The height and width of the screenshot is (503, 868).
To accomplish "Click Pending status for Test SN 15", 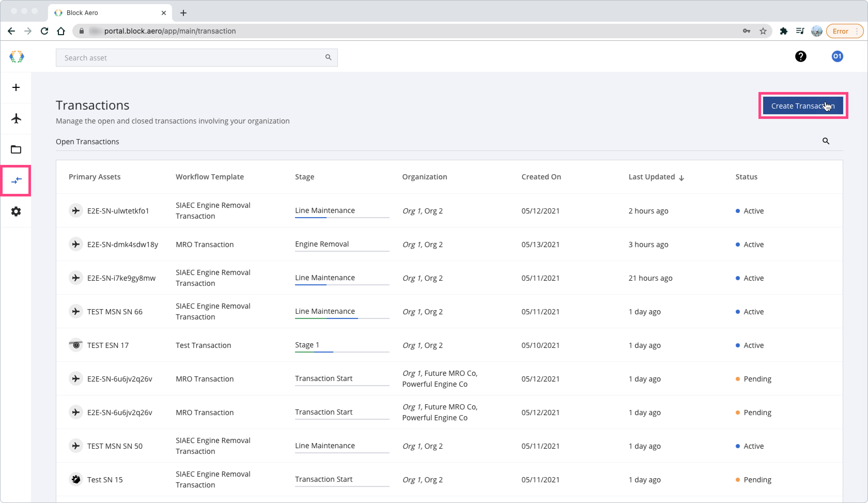I will coord(753,479).
